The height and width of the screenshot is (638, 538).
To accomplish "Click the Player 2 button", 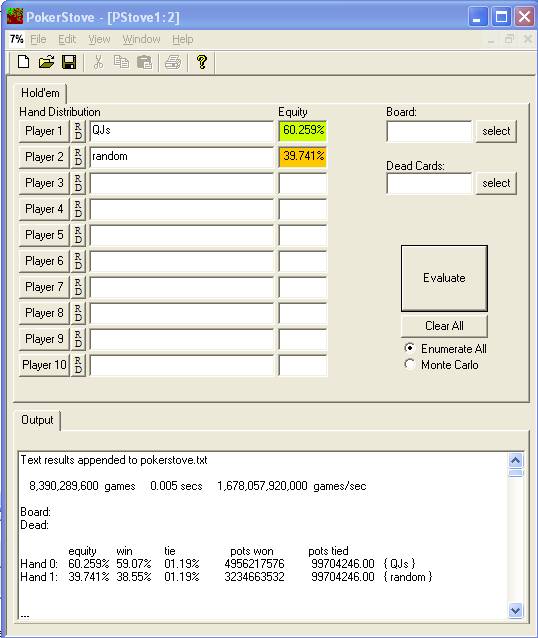I will 44,157.
